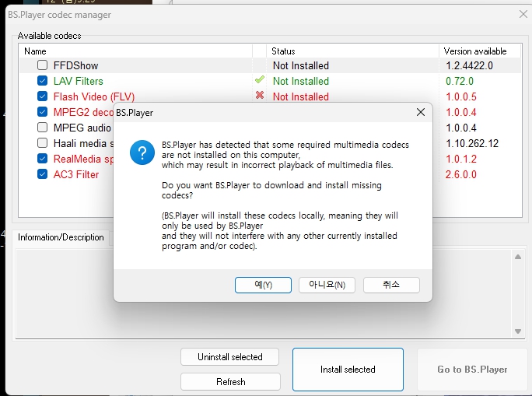Select the FFDShow codec name

[75, 65]
